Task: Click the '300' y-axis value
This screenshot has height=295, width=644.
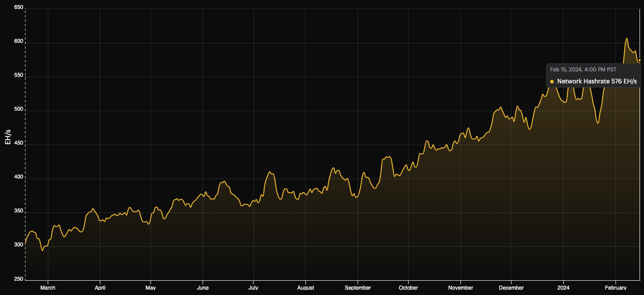Action: pyautogui.click(x=19, y=246)
